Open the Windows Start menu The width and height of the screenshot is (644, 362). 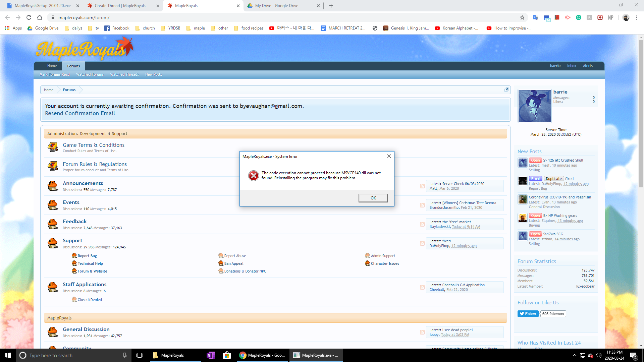coord(8,355)
